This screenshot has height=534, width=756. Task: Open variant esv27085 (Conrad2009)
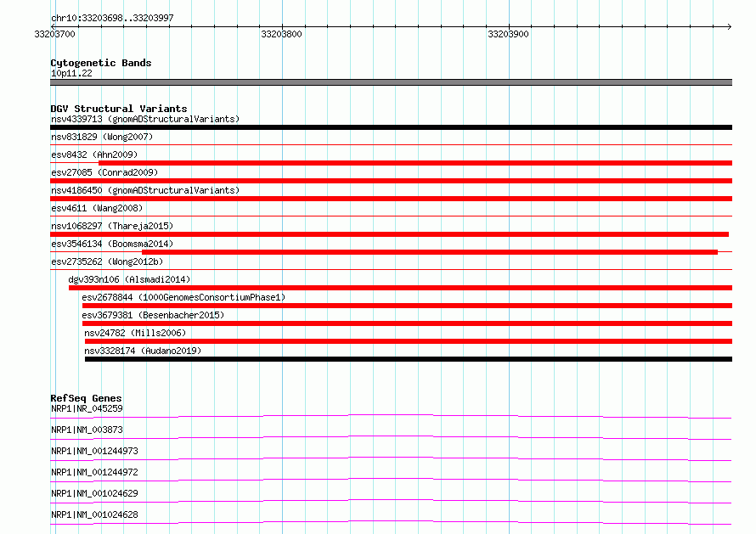tap(104, 172)
